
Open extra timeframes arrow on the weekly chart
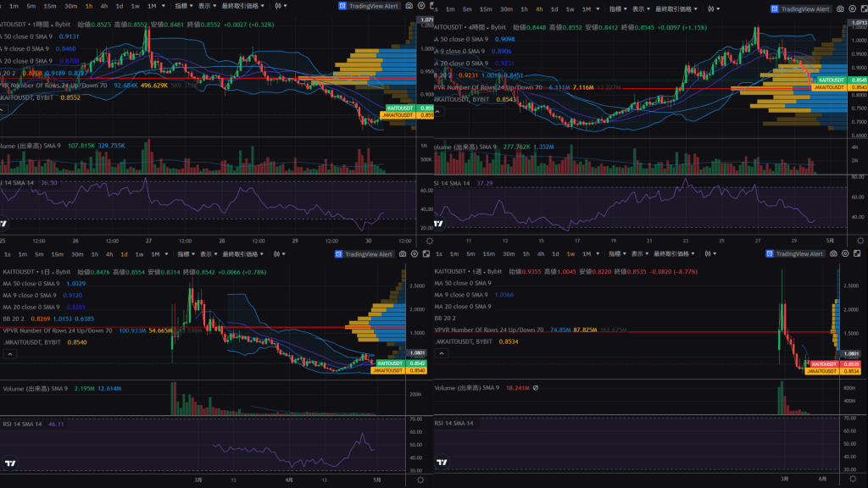pyautogui.click(x=598, y=253)
